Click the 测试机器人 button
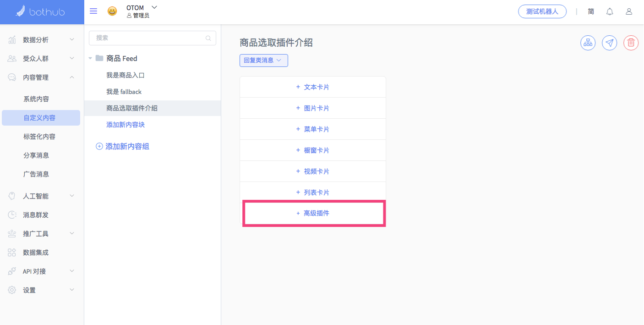The image size is (644, 325). [x=542, y=11]
